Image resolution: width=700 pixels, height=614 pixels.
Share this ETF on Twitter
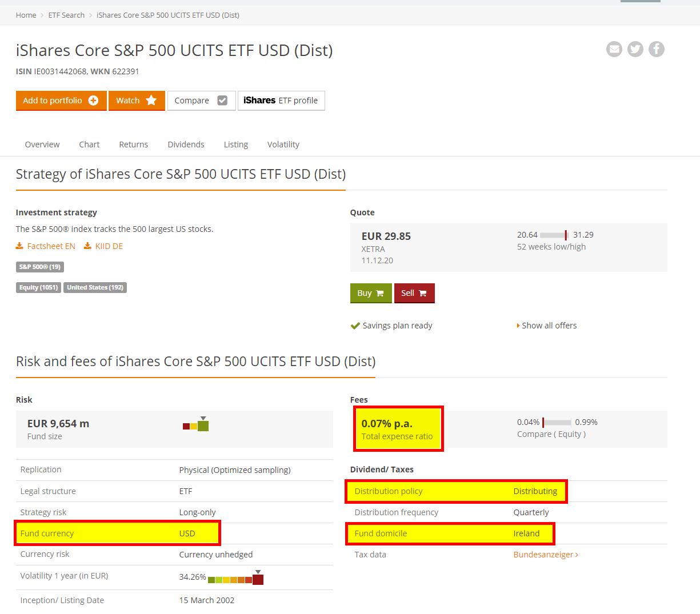point(635,49)
